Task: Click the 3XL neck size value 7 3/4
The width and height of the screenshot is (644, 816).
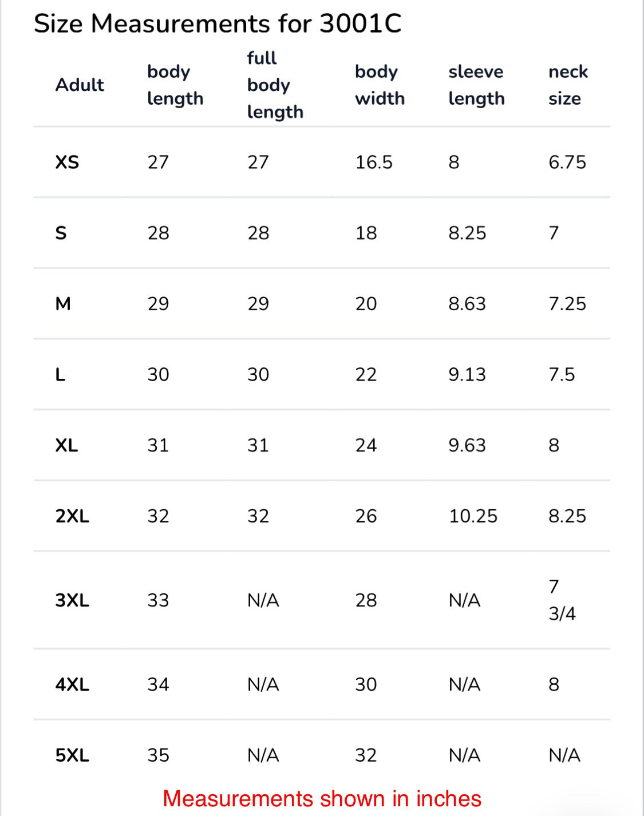Action: (x=562, y=600)
